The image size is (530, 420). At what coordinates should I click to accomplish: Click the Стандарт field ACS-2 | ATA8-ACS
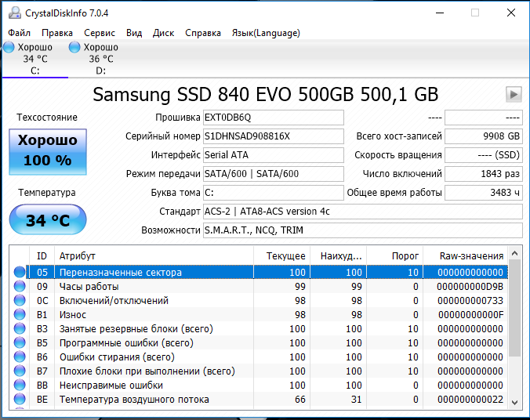click(x=363, y=212)
